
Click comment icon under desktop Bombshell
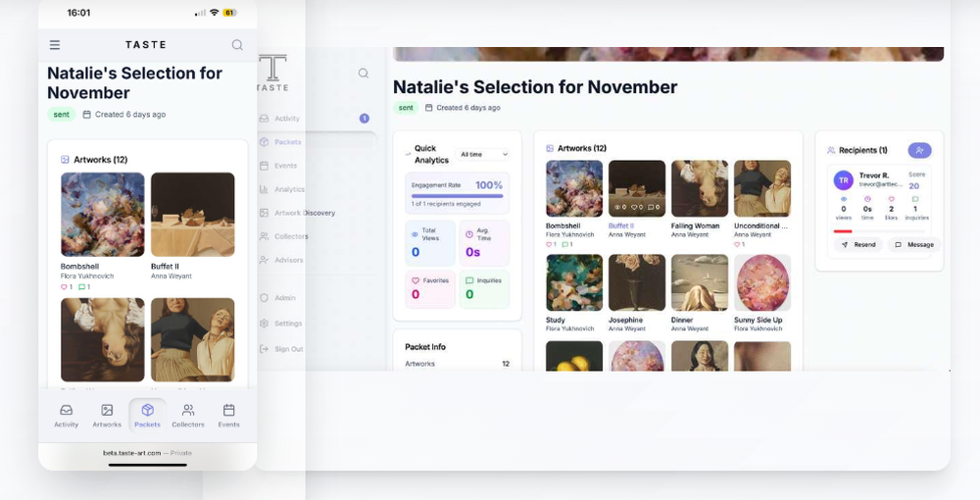pyautogui.click(x=564, y=244)
